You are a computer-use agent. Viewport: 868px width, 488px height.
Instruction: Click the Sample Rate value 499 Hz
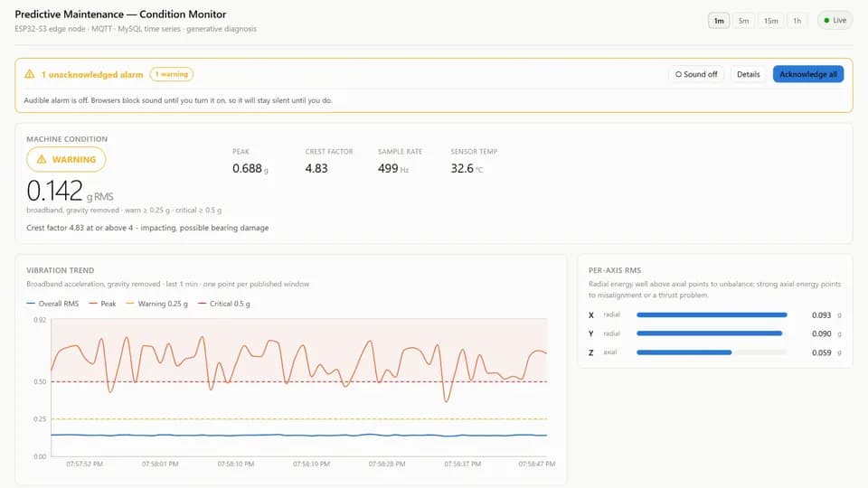(x=393, y=169)
